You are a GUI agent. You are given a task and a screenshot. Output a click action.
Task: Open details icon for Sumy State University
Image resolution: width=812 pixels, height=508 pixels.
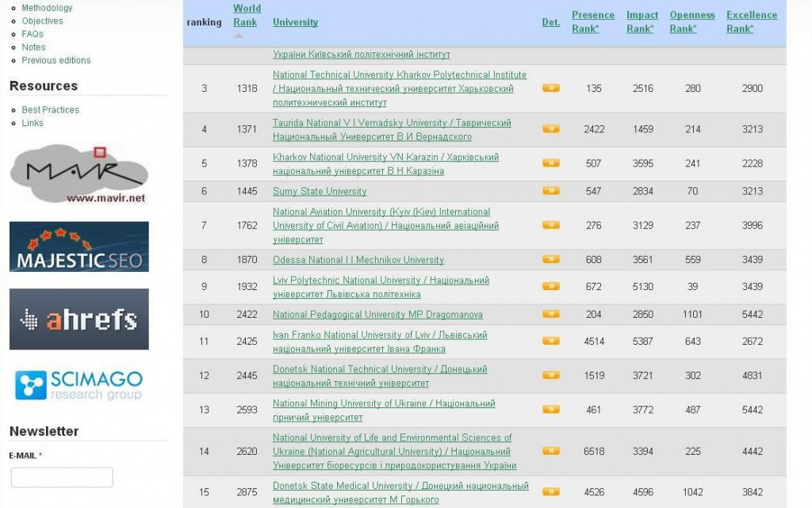click(x=551, y=191)
